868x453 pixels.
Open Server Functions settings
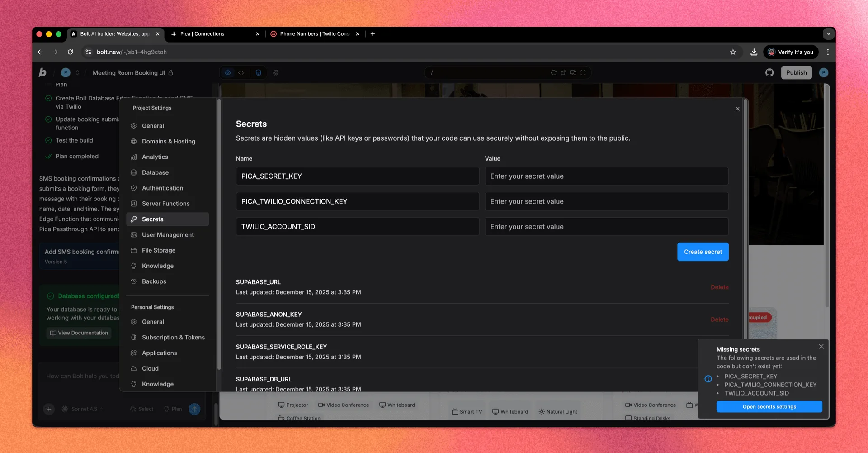pos(167,204)
